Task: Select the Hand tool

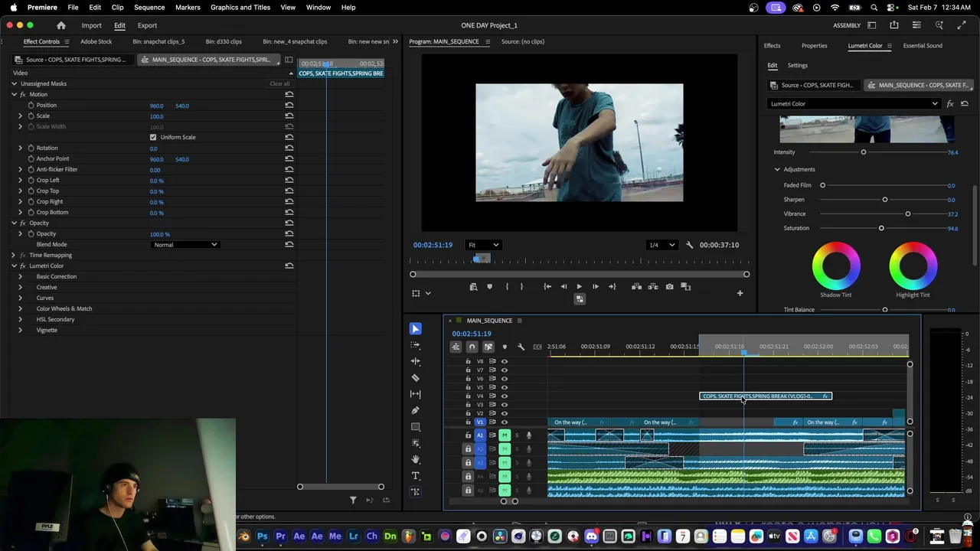Action: coord(415,459)
